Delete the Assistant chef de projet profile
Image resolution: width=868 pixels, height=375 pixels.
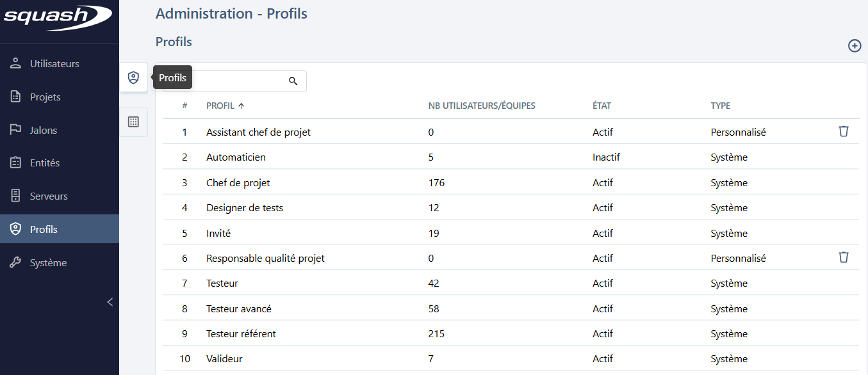pos(844,131)
